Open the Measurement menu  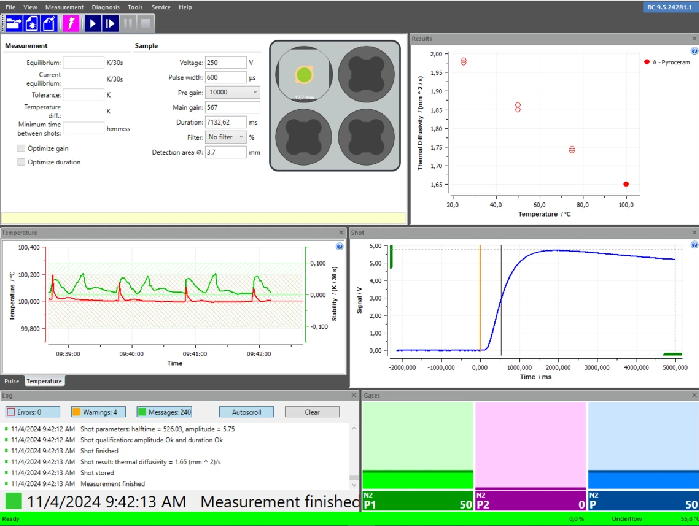coord(64,7)
